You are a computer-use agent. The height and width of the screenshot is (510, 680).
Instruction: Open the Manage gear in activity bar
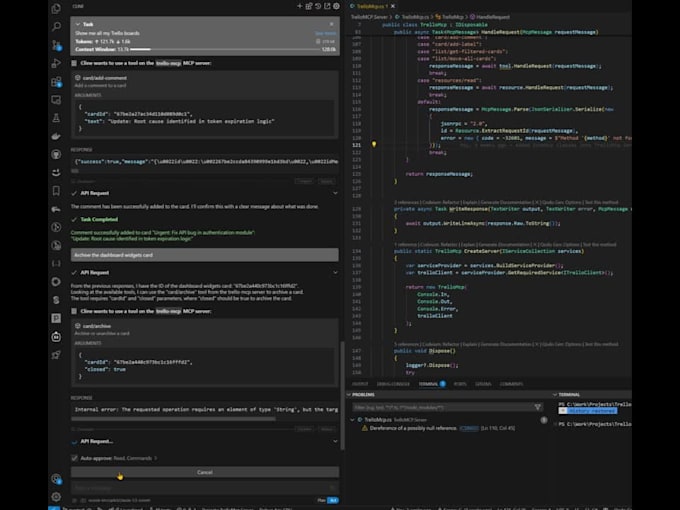56,497
